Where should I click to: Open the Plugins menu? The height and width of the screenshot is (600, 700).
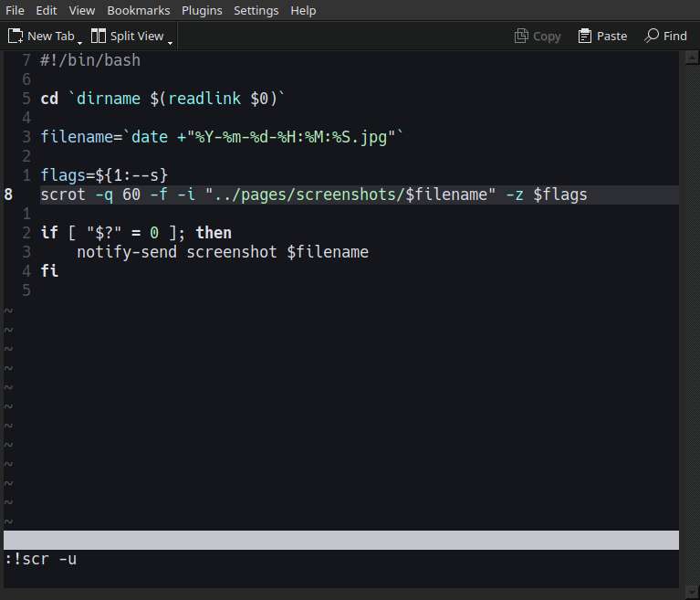tap(202, 10)
